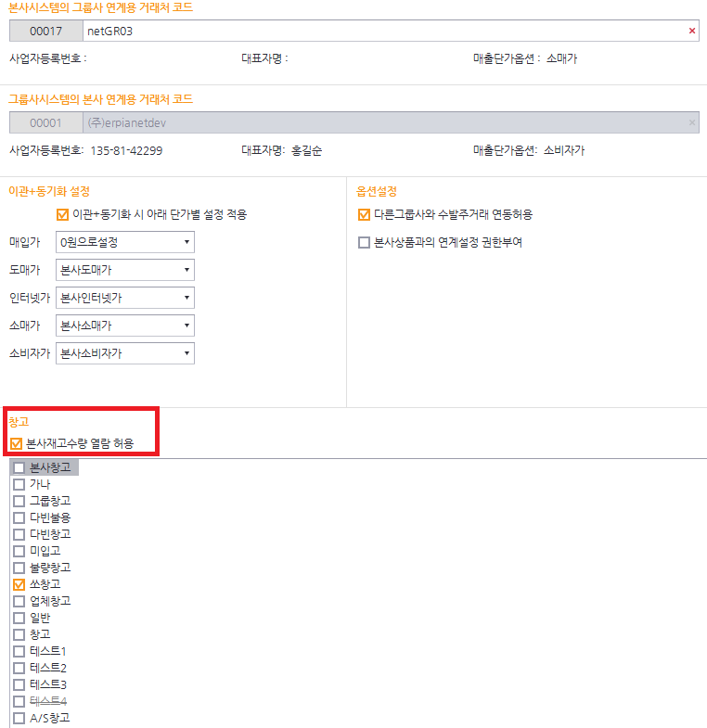Check the A/S창고 warehouse checkbox
The image size is (707, 728).
coord(19,718)
